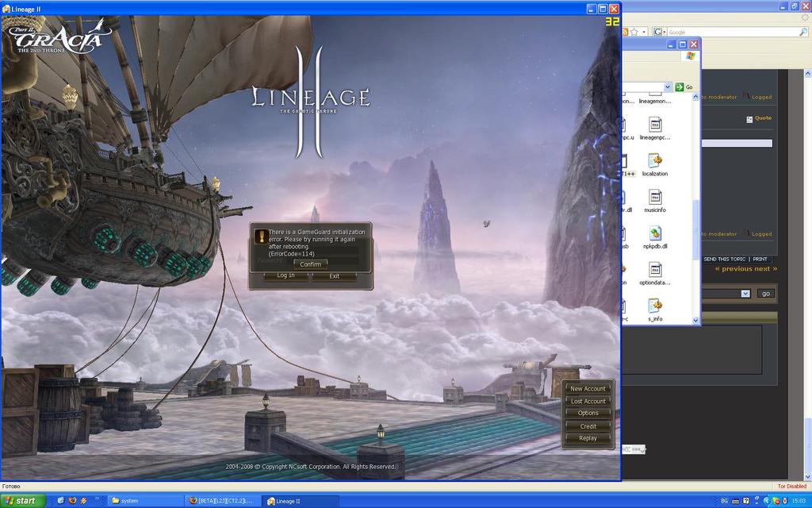
Task: Select the Lost Account button
Action: click(588, 402)
